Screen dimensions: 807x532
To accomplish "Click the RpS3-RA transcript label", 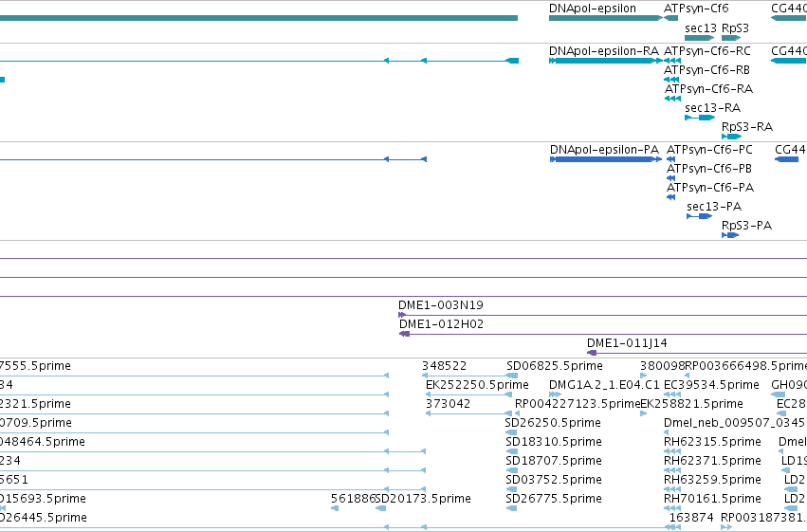I will point(747,127).
